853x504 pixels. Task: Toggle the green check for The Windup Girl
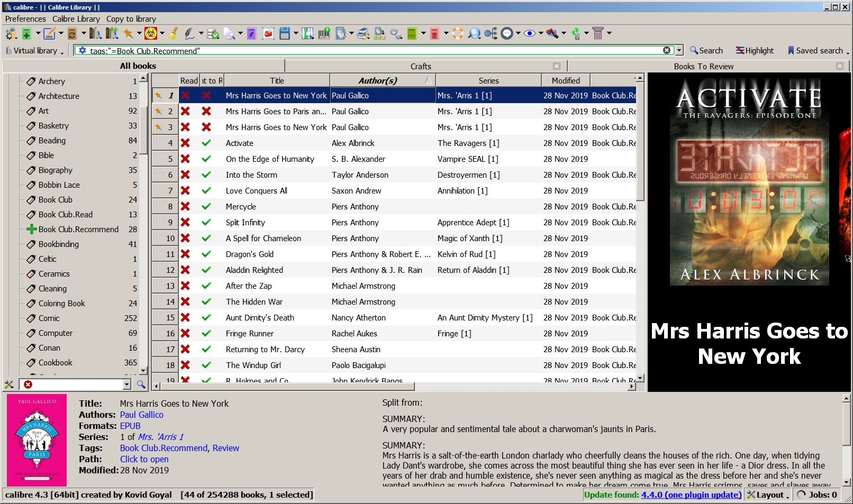click(x=206, y=365)
